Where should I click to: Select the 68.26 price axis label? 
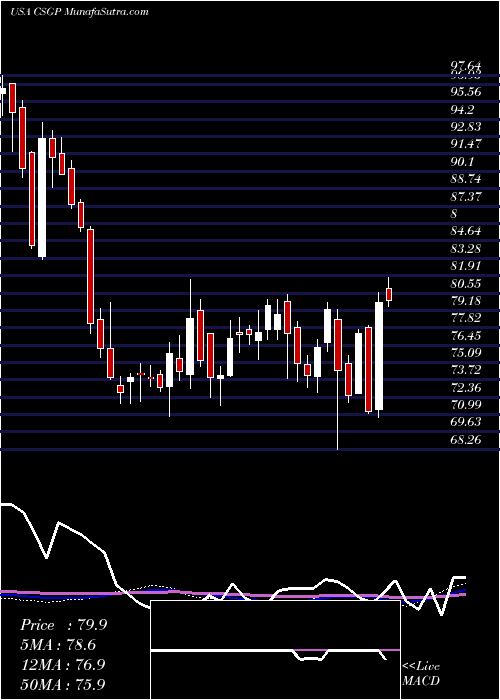(x=466, y=440)
